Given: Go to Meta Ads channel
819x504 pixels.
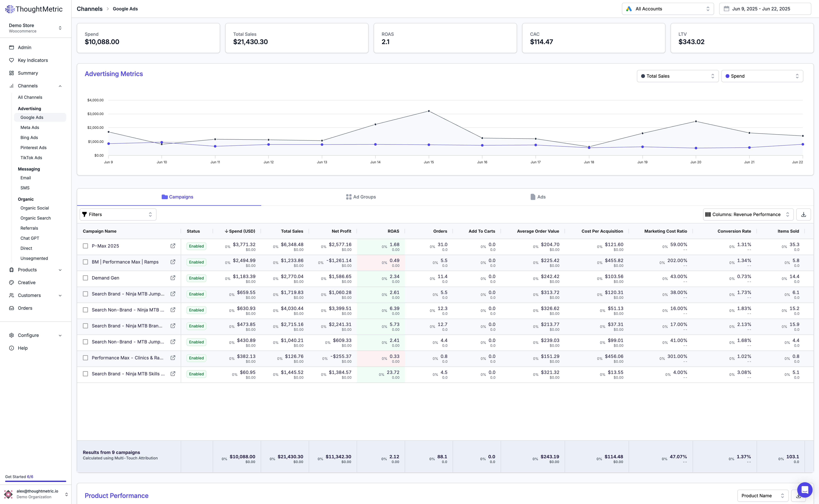Looking at the screenshot, I should tap(30, 127).
